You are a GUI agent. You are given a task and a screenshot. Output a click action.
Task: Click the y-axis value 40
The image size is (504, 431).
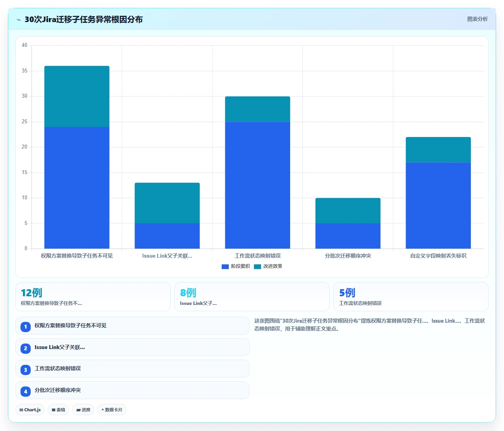click(24, 45)
